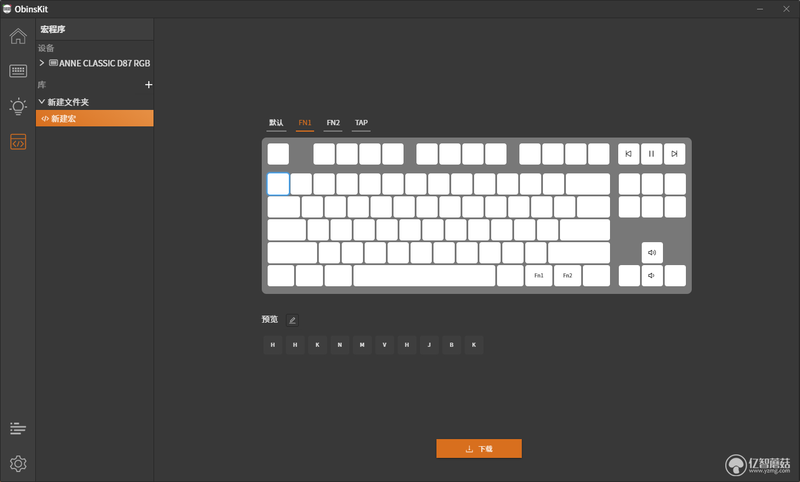Open the Home page icon in sidebar
The height and width of the screenshot is (482, 800).
coord(18,36)
